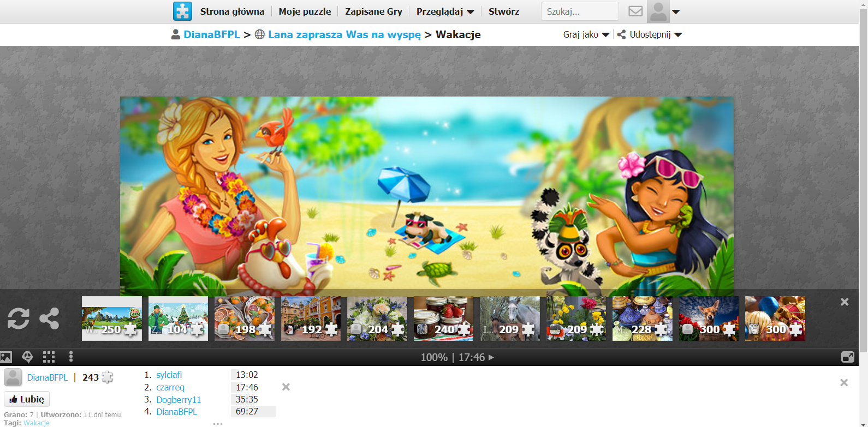This screenshot has height=427, width=868.
Task: Click the large share icon over the thumbnails
Action: [49, 318]
